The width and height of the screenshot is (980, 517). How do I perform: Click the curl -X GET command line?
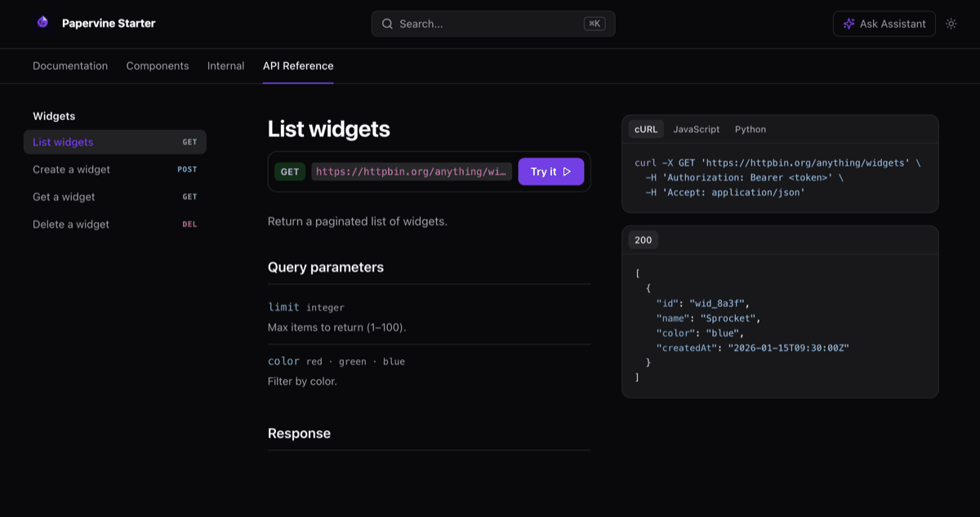click(x=777, y=163)
